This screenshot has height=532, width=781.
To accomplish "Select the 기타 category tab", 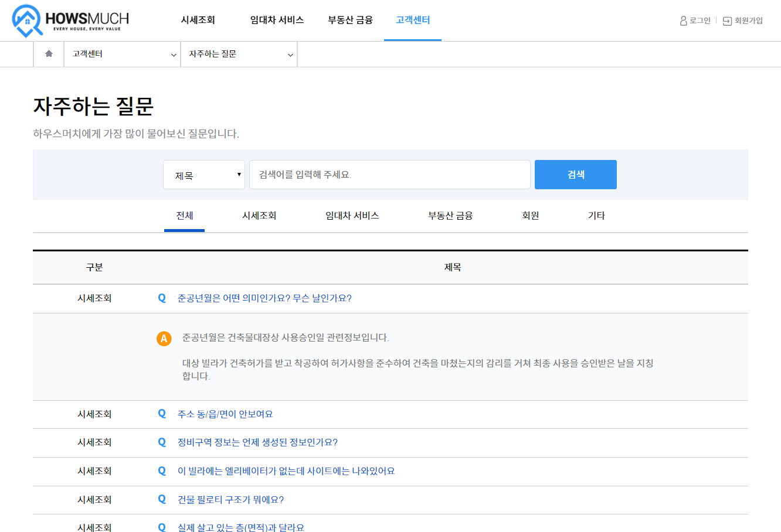I will coord(596,216).
